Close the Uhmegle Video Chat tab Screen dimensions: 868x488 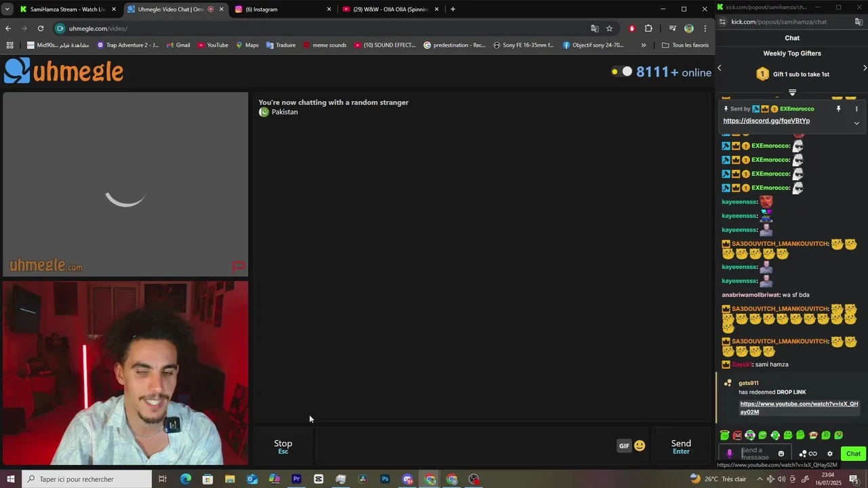coord(221,9)
